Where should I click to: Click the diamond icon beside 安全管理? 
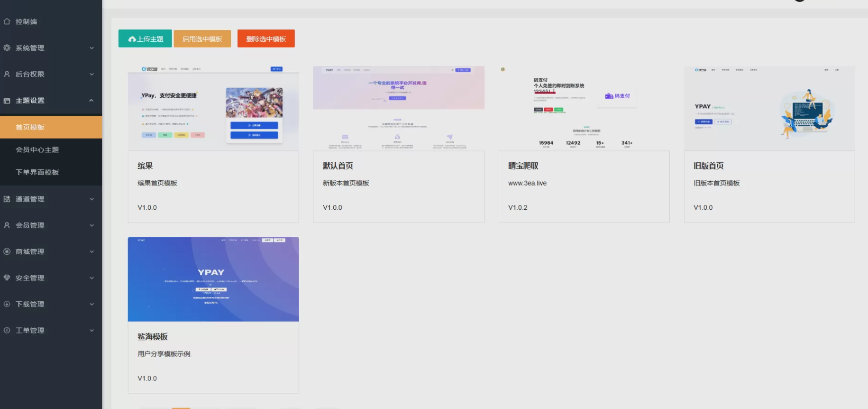(x=7, y=278)
